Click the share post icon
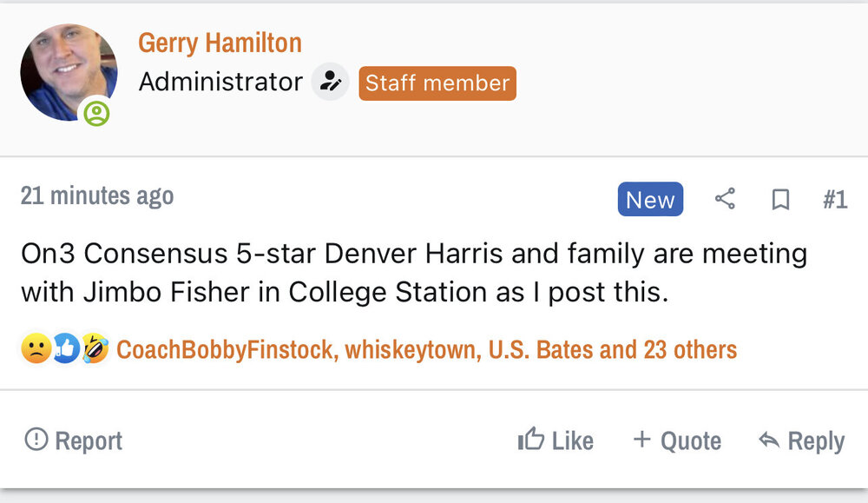The image size is (868, 503). pyautogui.click(x=725, y=200)
